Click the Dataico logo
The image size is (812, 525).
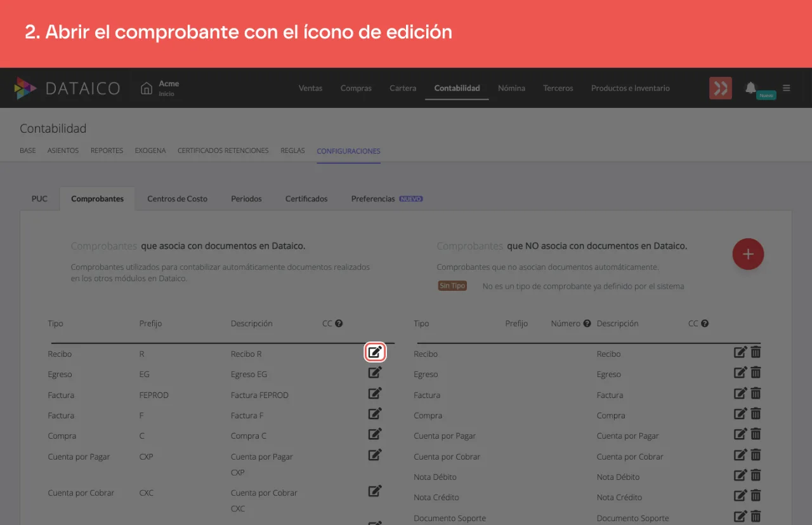point(67,88)
